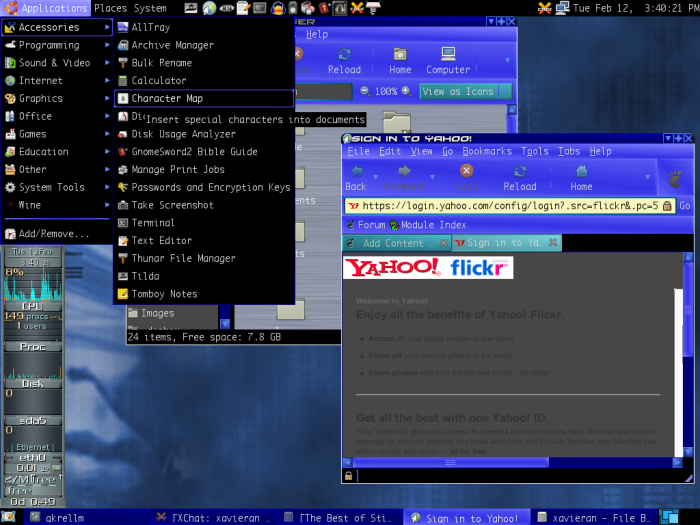Expand the Internet submenu
This screenshot has height=525, width=700.
tap(57, 81)
